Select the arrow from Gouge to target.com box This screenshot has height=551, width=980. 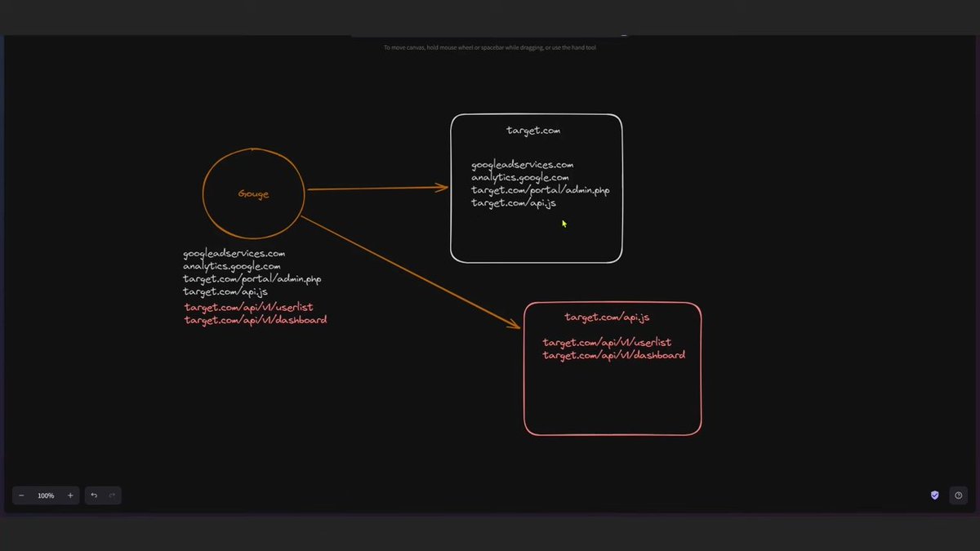coord(377,189)
